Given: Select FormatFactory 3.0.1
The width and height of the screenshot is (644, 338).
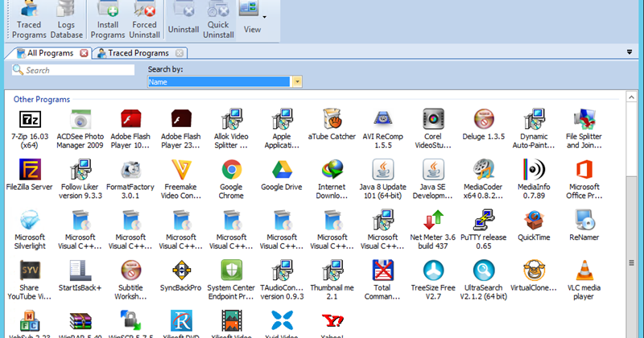Looking at the screenshot, I should point(130,179).
